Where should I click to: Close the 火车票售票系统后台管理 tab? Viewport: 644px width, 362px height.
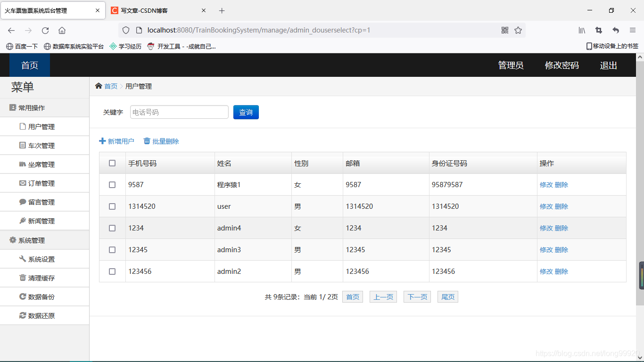98,10
